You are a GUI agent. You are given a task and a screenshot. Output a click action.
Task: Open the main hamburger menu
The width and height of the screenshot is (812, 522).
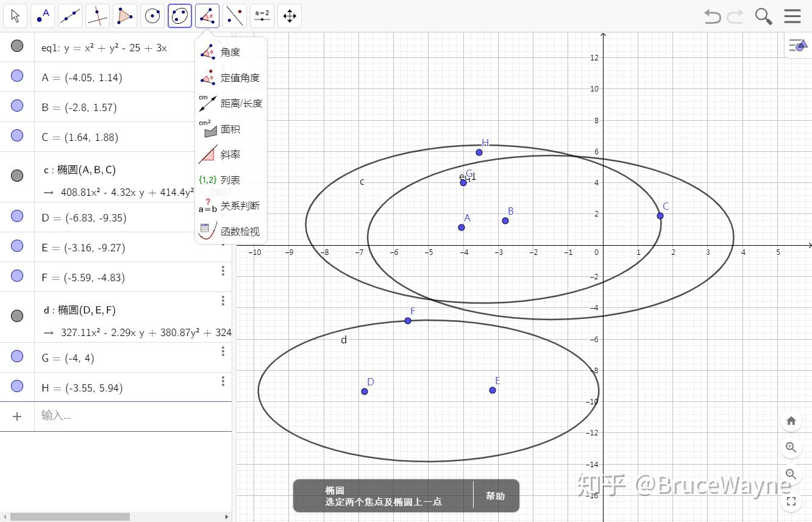click(792, 16)
